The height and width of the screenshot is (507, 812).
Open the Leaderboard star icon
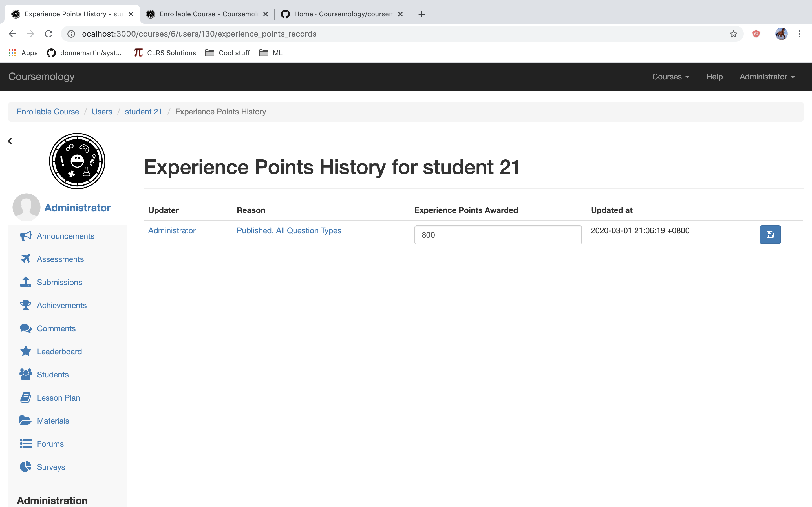[x=25, y=351]
